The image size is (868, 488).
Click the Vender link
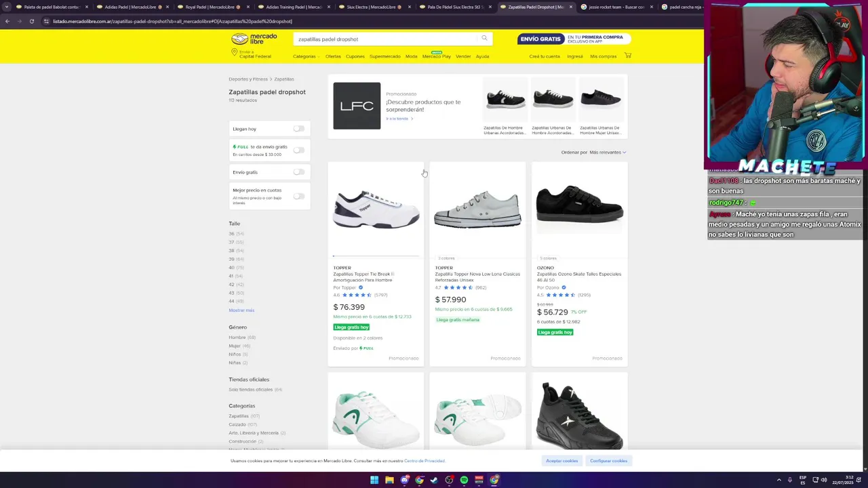[463, 56]
